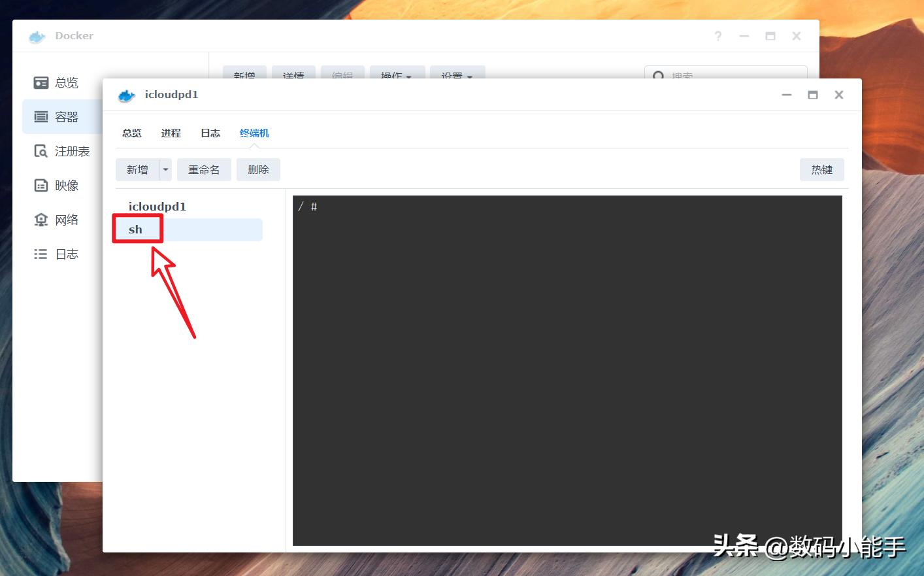Open the 网络 section via its icon
The height and width of the screenshot is (576, 924).
point(41,220)
